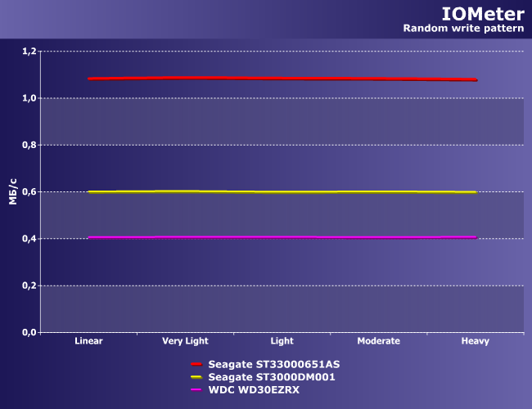Click the '0,2' y-axis value
Viewport: 532px width, 409px height.
tap(29, 285)
